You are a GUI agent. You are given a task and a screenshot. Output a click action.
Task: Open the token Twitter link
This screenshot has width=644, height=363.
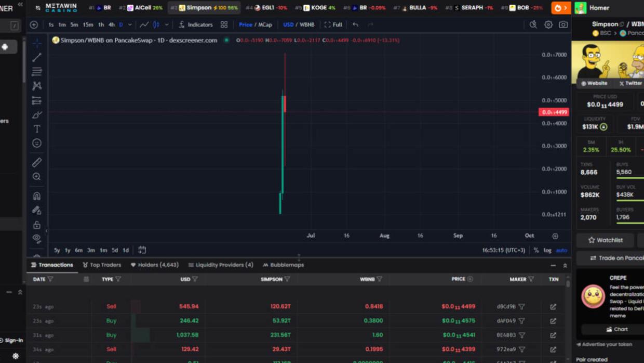click(x=630, y=83)
